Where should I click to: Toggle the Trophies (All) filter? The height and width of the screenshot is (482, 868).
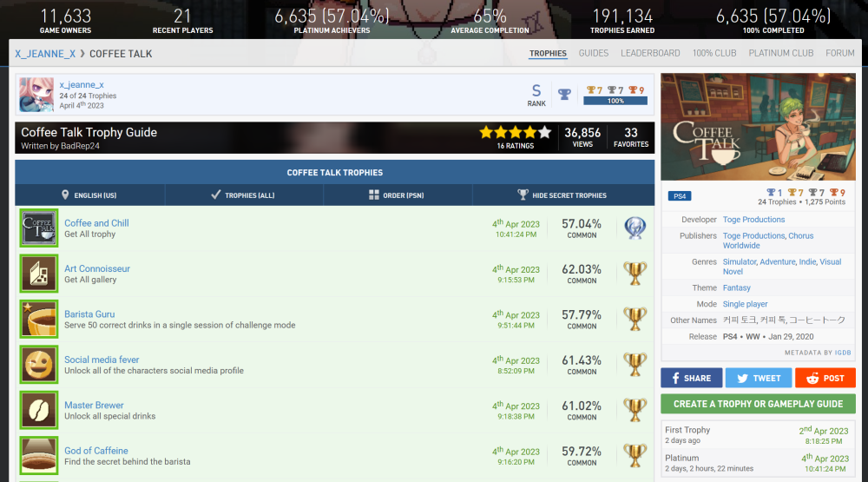243,195
